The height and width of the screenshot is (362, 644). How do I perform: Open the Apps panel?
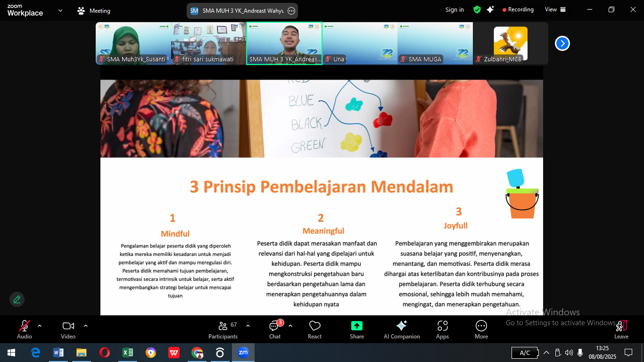coord(442,329)
